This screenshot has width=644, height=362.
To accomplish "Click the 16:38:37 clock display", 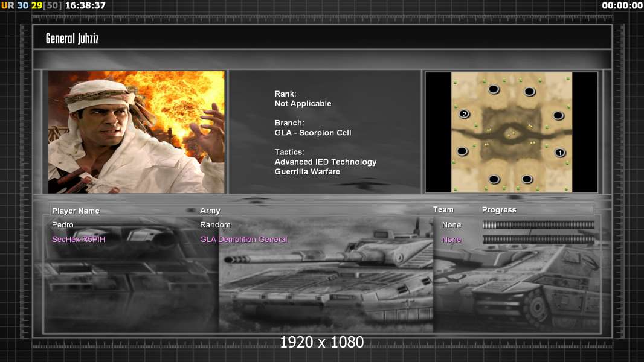I will click(85, 6).
